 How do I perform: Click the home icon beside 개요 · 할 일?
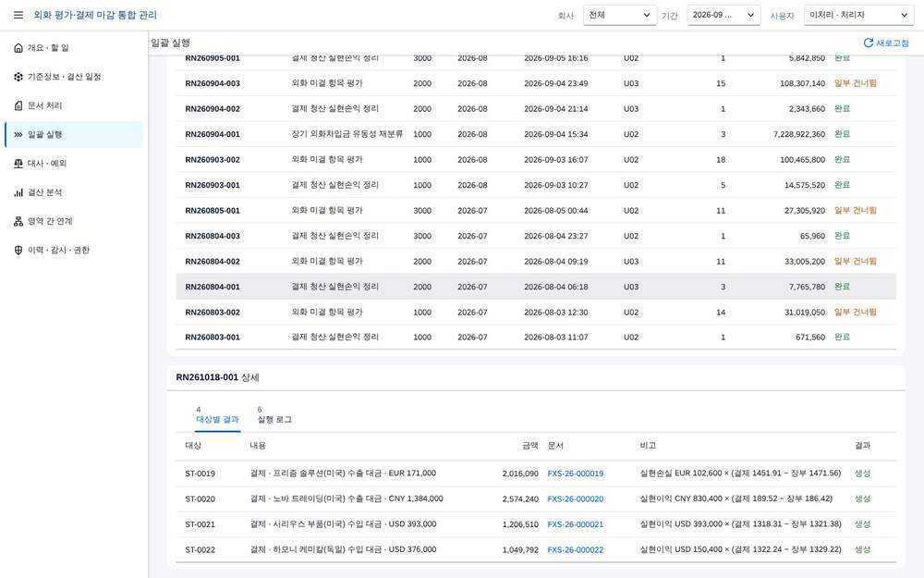pyautogui.click(x=18, y=48)
